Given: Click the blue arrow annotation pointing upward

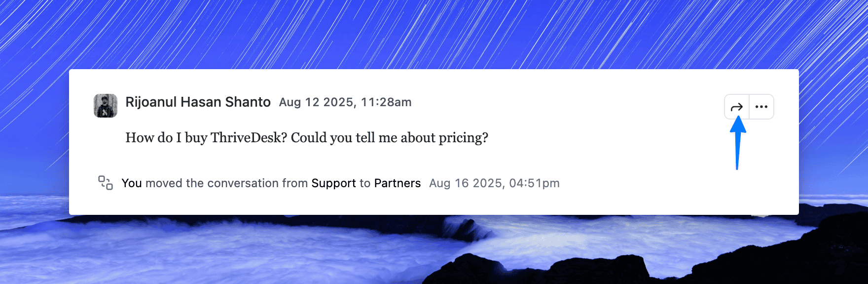Looking at the screenshot, I should point(738,143).
